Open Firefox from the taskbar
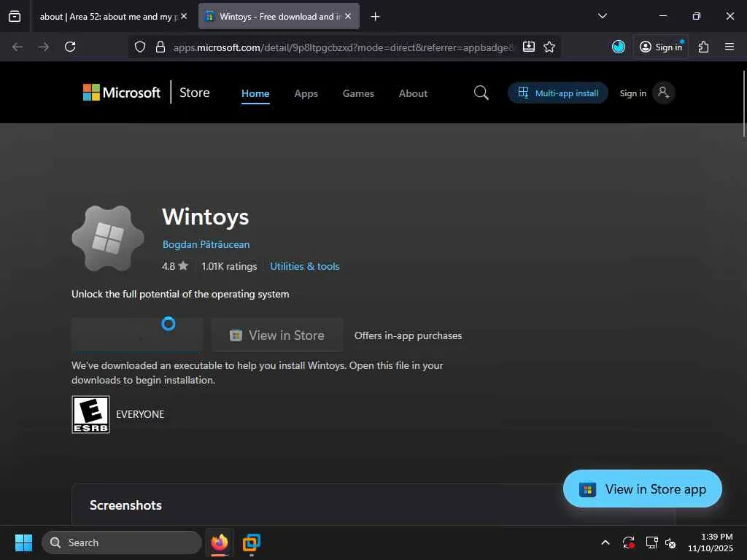Screen dimensions: 747x560 pos(220,542)
